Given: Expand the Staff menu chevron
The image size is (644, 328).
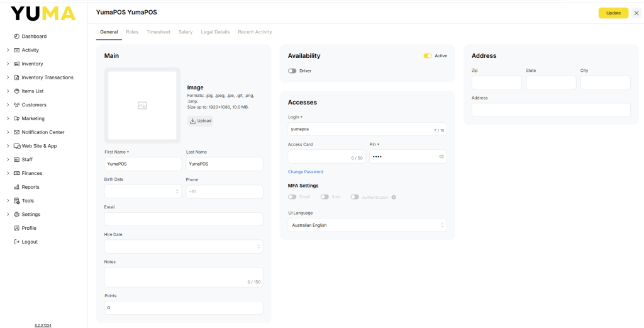Looking at the screenshot, I should (8, 159).
